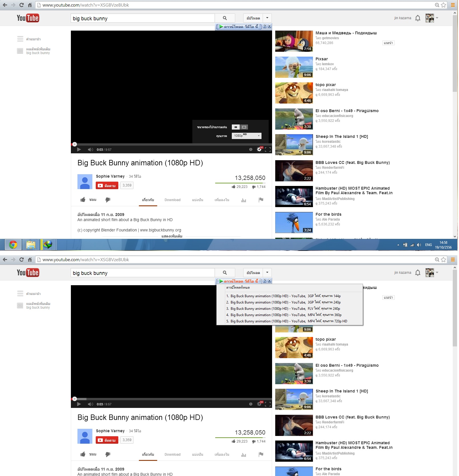Open file explorer from the Windows taskbar
459x476 pixels.
[31, 245]
